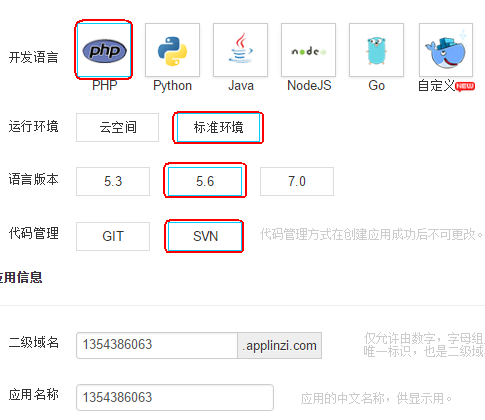This screenshot has height=420, width=485.
Task: Click the NEW badge next to 自定义
Action: [465, 87]
